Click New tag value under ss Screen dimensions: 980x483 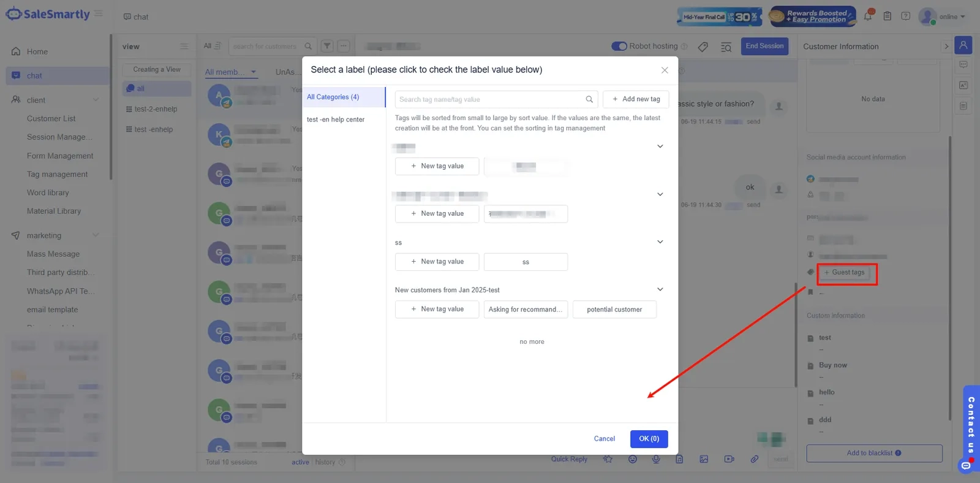click(x=437, y=262)
